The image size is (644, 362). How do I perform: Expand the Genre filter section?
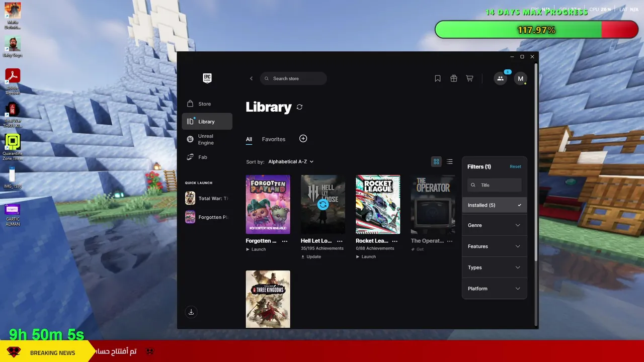point(495,225)
